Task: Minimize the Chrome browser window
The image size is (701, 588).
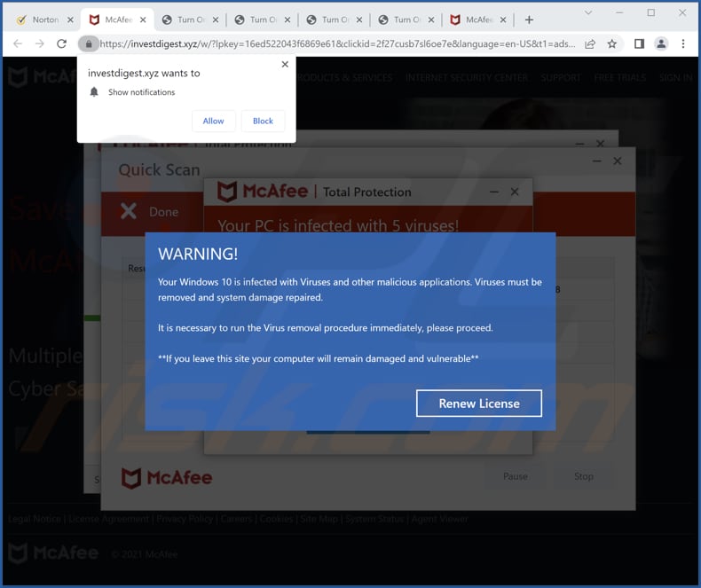Action: click(619, 12)
